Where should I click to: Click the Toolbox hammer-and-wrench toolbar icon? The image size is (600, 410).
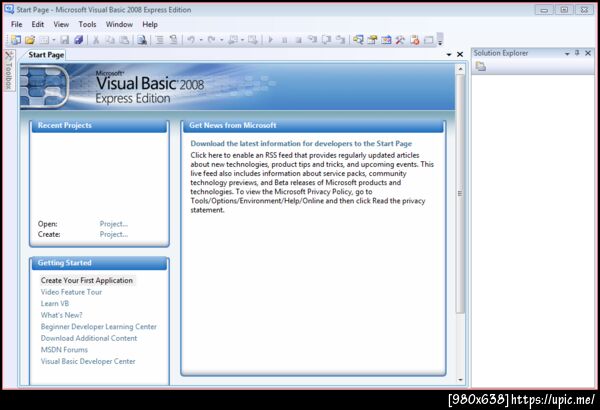(400, 39)
